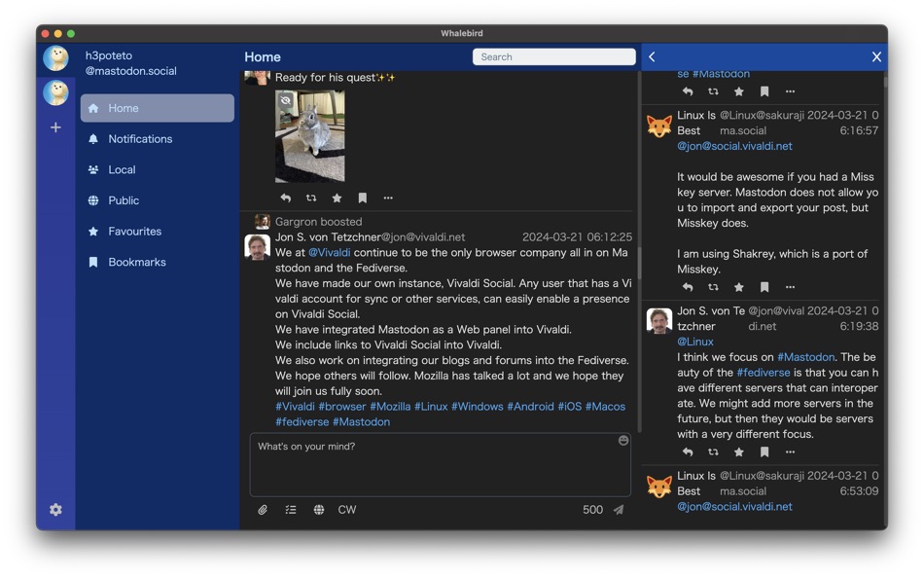Viewport: 924px width, 578px height.
Task: Open Linux Is Best fox avatar at 06:16:57
Action: tap(658, 125)
